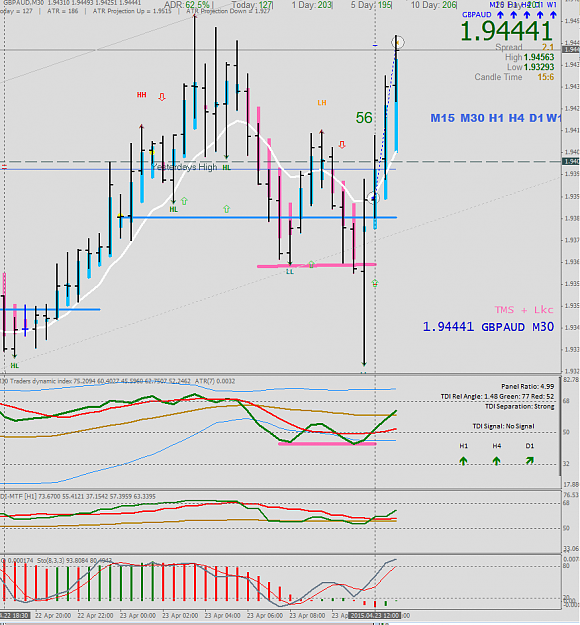Click the 82.78 level on TDI scale
Viewport: 580px width, 625px height.
tap(571, 380)
